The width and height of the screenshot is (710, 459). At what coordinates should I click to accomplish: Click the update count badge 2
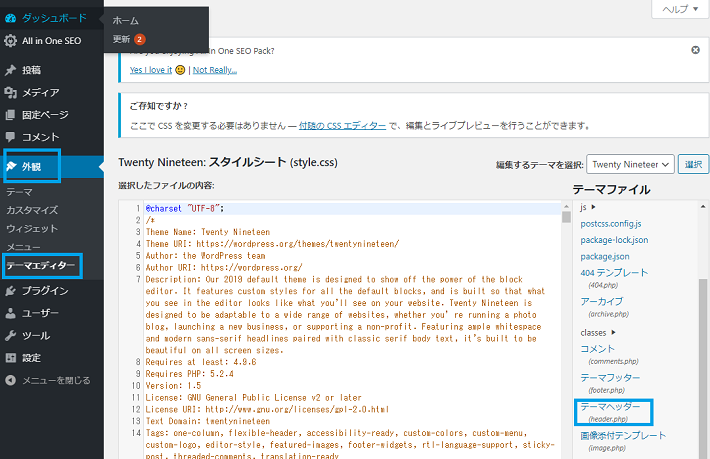139,39
